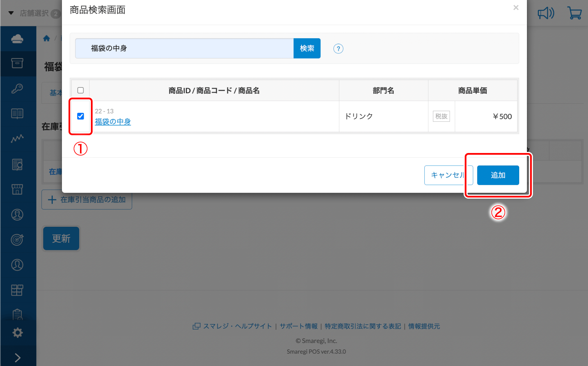Image resolution: width=588 pixels, height=366 pixels.
Task: Click the キャンセル button
Action: pos(446,175)
